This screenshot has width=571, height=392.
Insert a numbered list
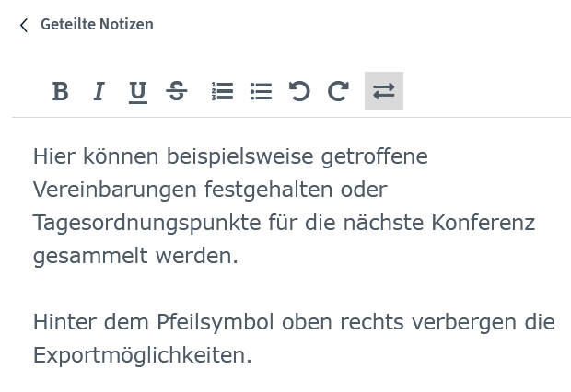click(222, 91)
